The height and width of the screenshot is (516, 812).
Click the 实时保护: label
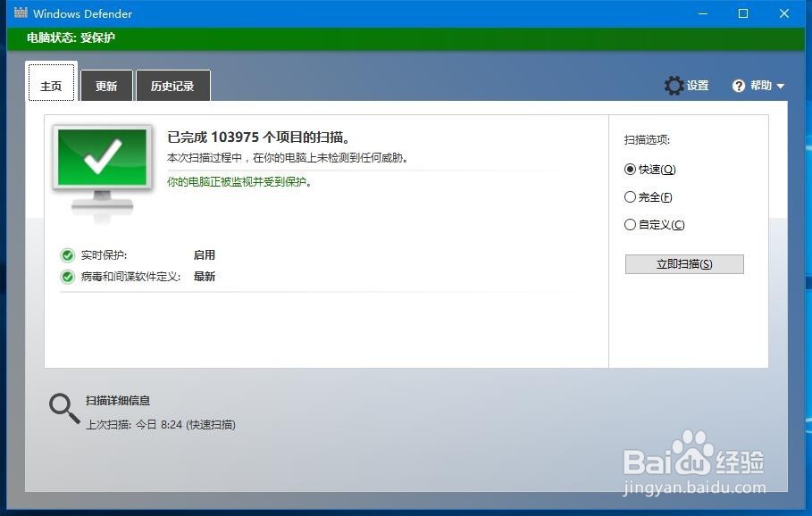105,255
